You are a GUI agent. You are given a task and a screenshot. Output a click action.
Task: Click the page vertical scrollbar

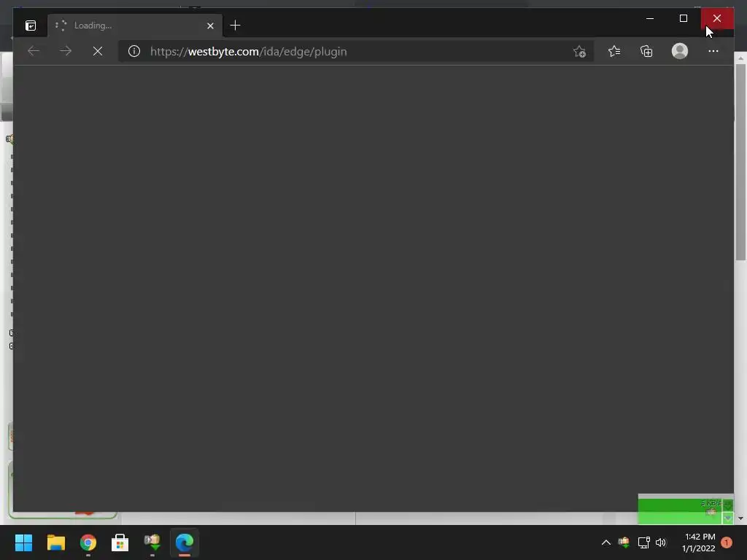pos(740,162)
